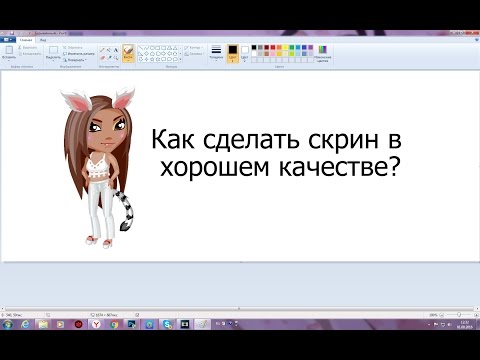The image size is (480, 360).
Task: Adjust the zoom slider in status bar
Action: pos(459,315)
